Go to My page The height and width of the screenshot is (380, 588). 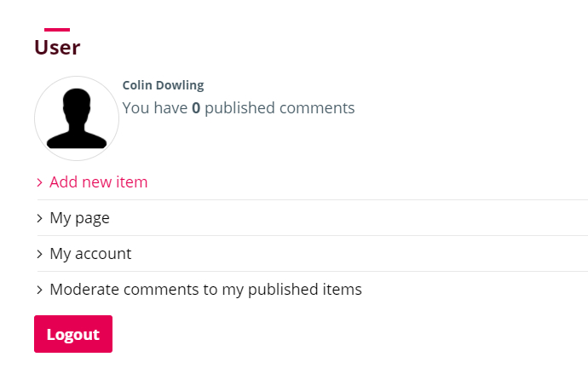click(79, 218)
